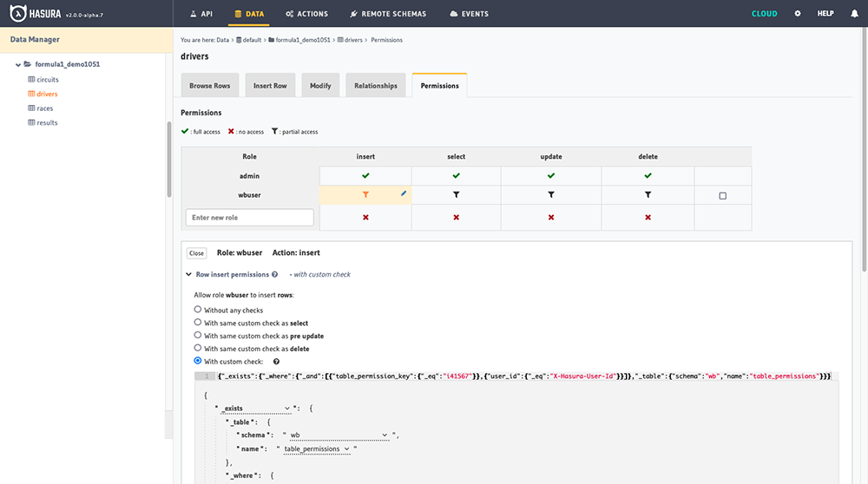
Task: Close the wbuser insert permission editor
Action: pos(196,252)
